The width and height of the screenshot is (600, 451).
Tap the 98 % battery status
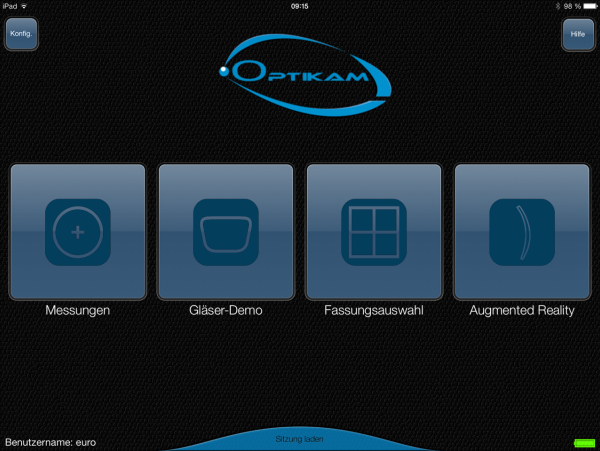580,6
